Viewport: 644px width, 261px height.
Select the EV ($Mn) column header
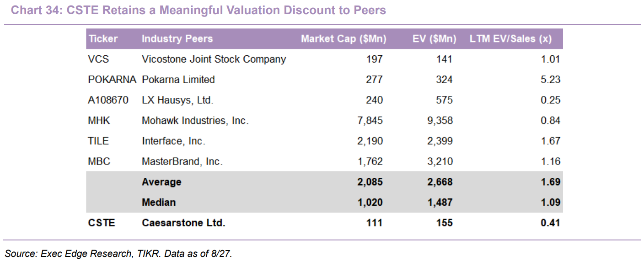coord(434,39)
